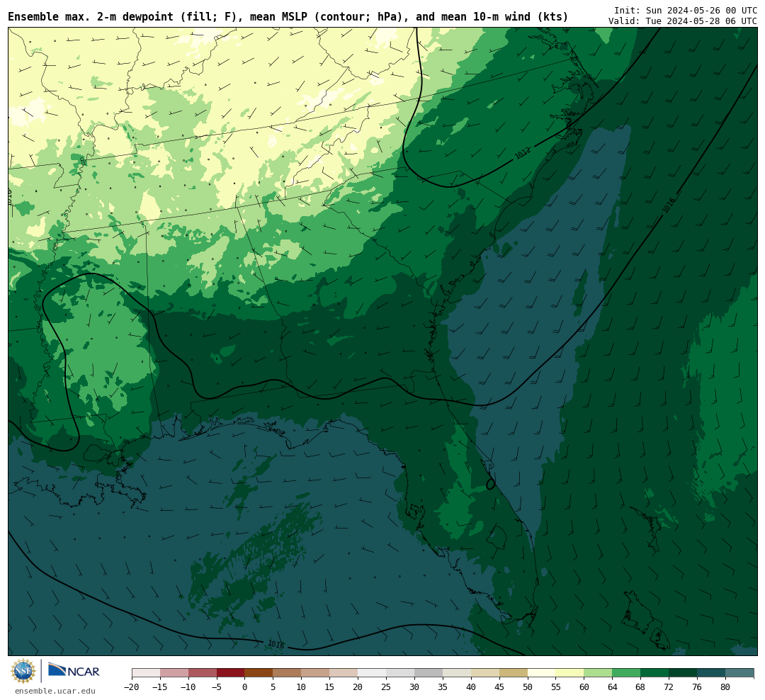
Task: Click the NCAR logo
Action: pyautogui.click(x=74, y=670)
